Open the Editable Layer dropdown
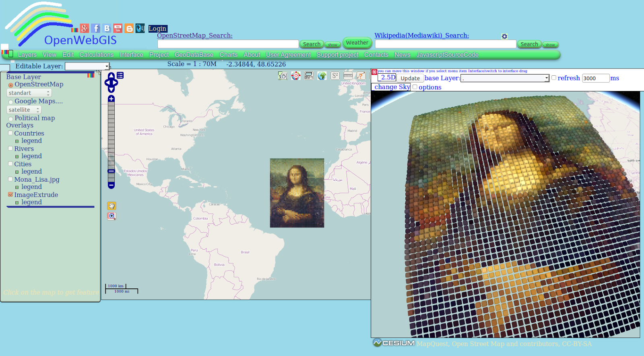This screenshot has height=356, width=644. coord(87,66)
